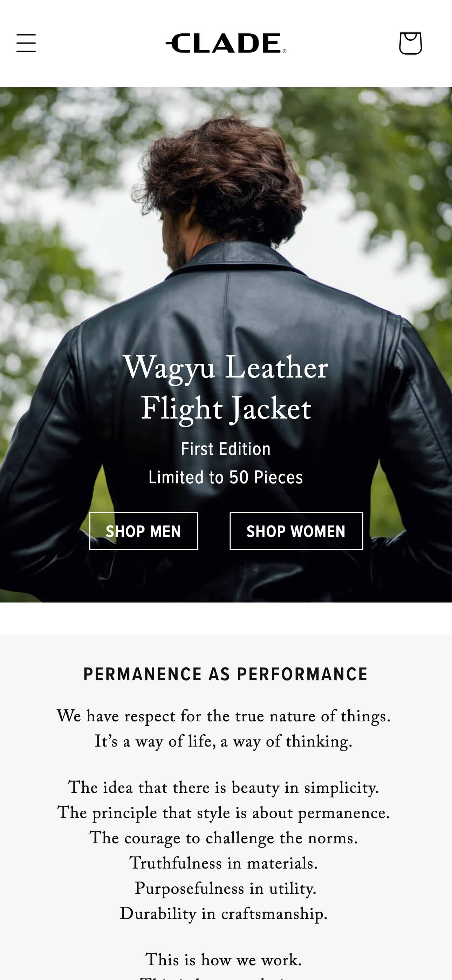Click the Limited to 50 Pieces text

tap(226, 477)
